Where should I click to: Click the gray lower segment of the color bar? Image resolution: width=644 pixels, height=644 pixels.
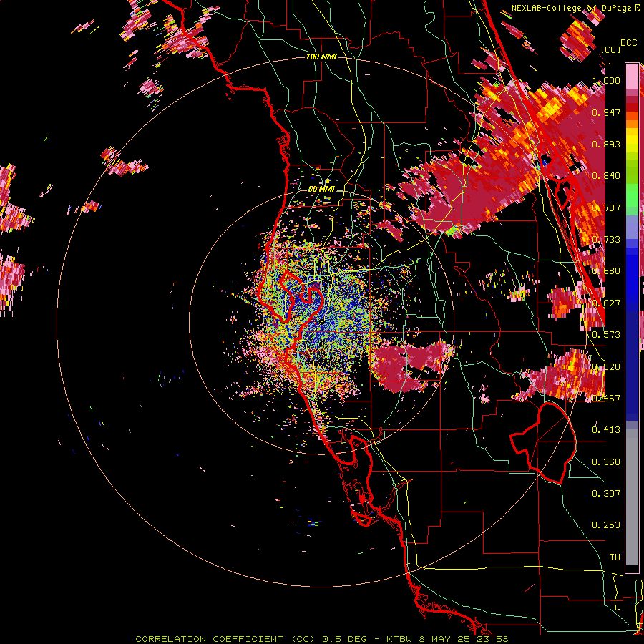[632, 497]
